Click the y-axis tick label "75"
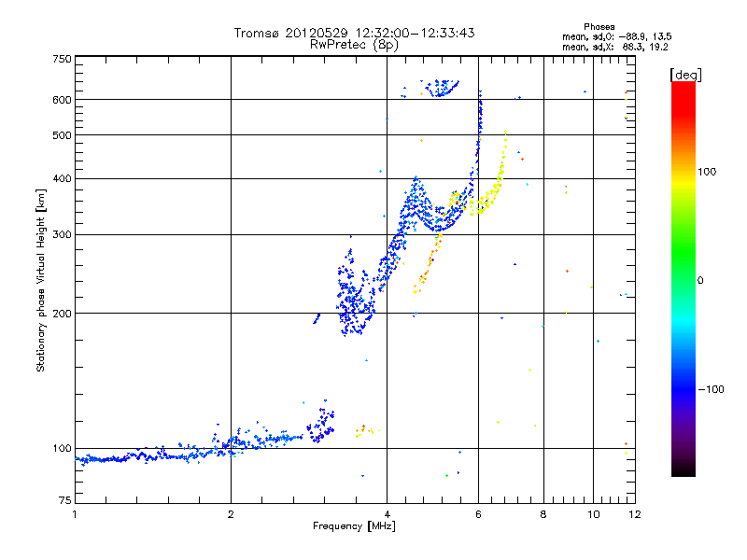This screenshot has height=560, width=747. pyautogui.click(x=65, y=500)
